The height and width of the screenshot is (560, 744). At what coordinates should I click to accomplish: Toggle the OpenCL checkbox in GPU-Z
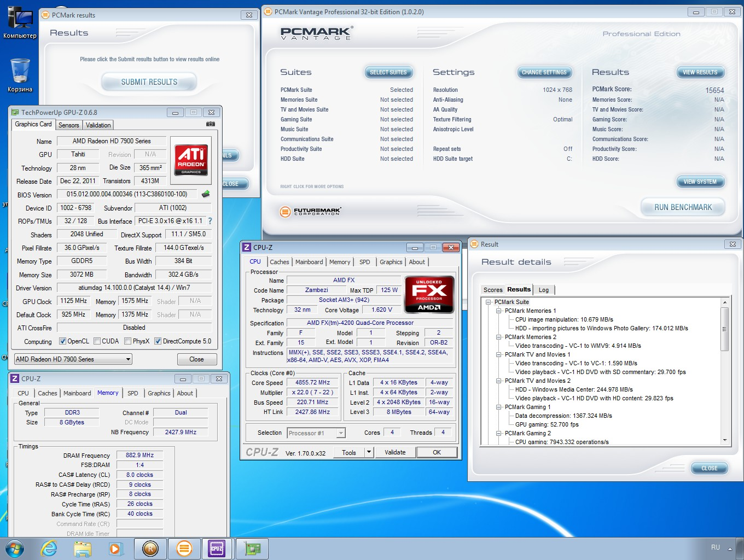62,341
